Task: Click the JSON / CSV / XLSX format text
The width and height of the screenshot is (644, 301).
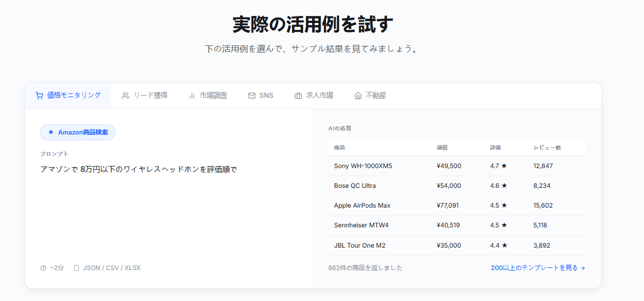Action: click(112, 268)
